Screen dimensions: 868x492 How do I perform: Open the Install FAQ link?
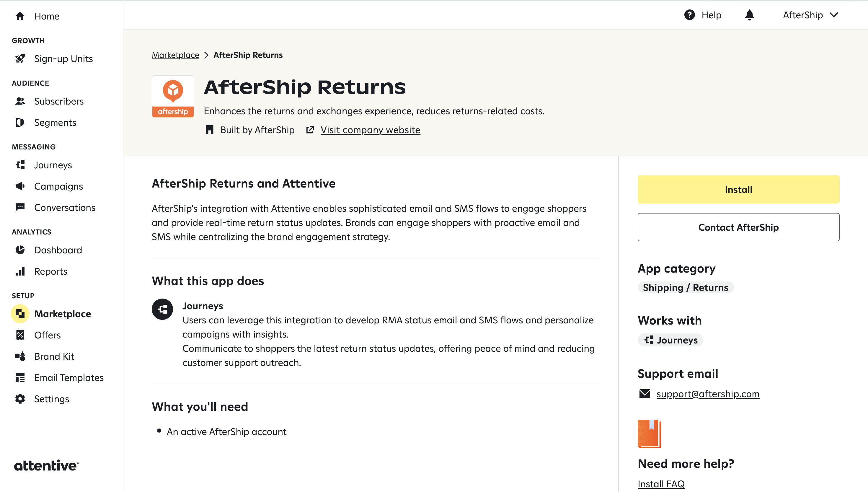[x=661, y=484]
